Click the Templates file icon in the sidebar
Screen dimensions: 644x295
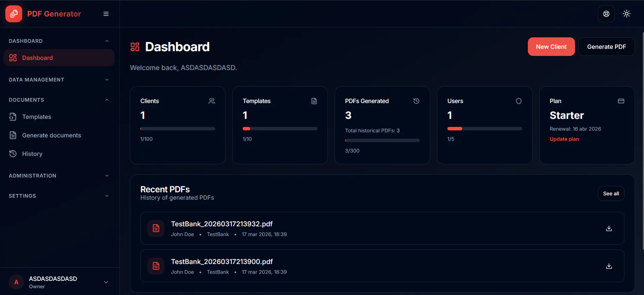coord(13,117)
